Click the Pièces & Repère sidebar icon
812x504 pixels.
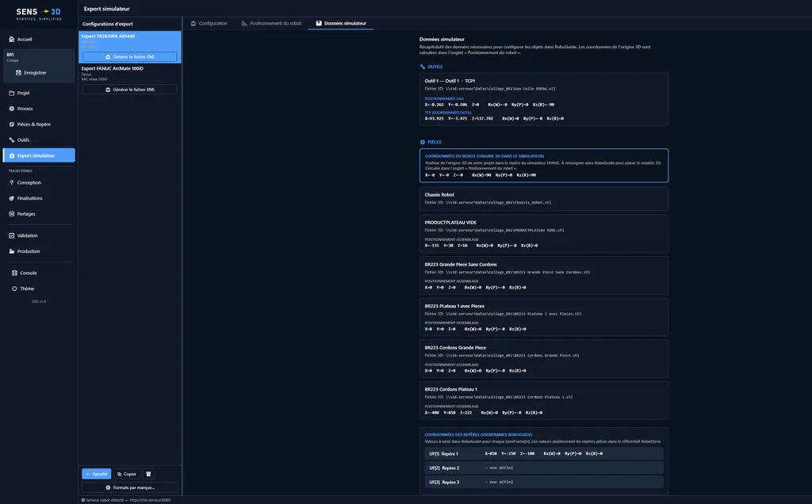(12, 124)
